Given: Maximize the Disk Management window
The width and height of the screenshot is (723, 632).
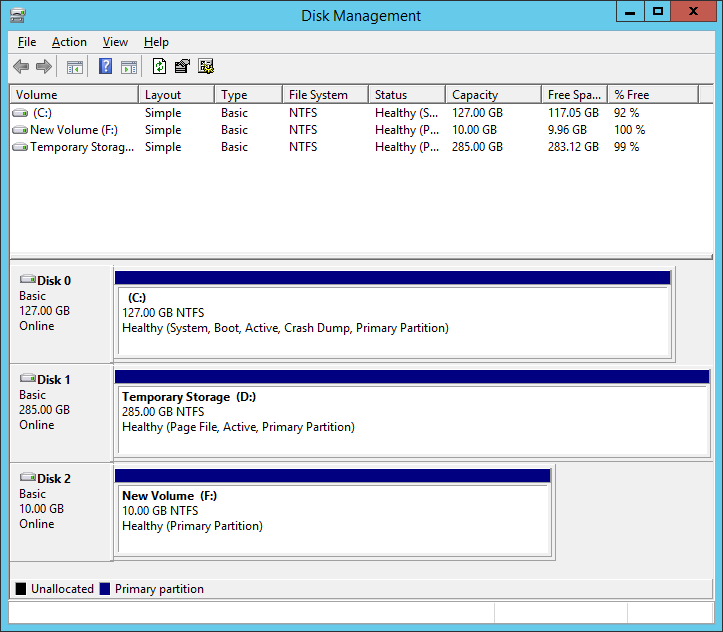Looking at the screenshot, I should click(x=658, y=12).
